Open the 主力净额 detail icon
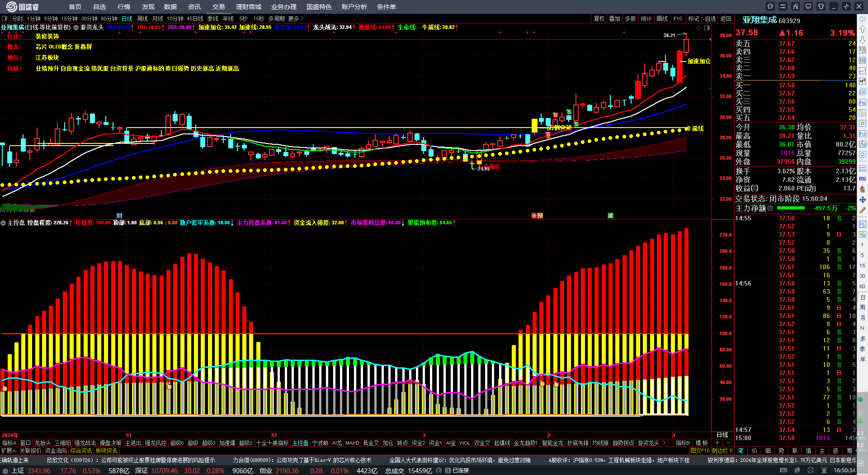868x475 pixels. (770, 208)
